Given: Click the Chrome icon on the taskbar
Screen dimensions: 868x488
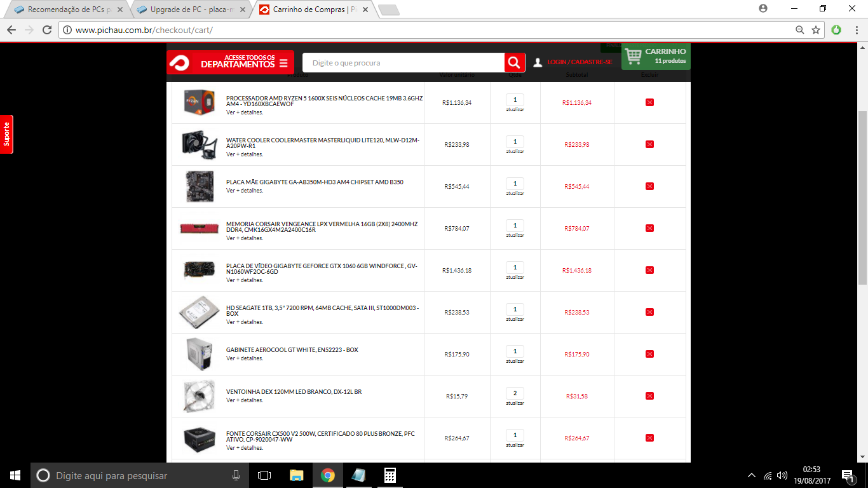Looking at the screenshot, I should pyautogui.click(x=327, y=475).
